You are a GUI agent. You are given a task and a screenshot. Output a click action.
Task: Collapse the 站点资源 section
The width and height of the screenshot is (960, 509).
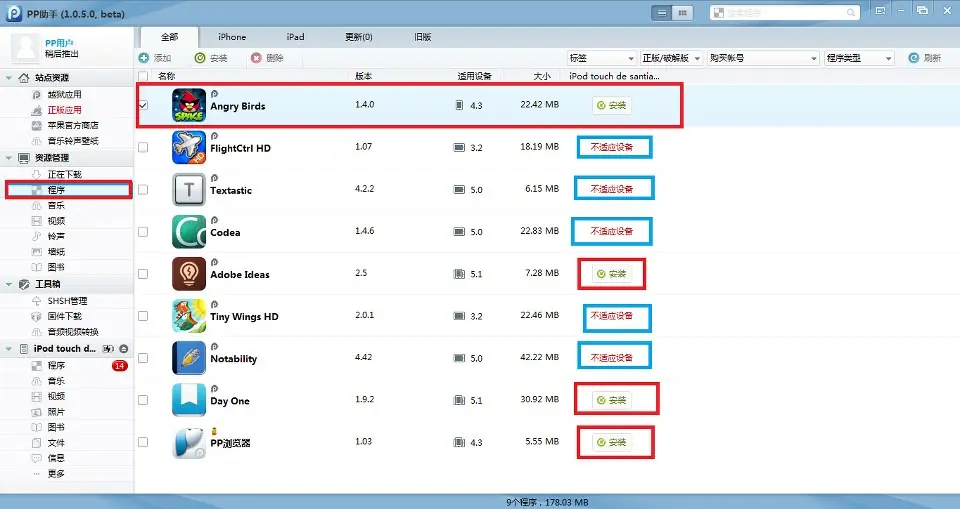9,78
